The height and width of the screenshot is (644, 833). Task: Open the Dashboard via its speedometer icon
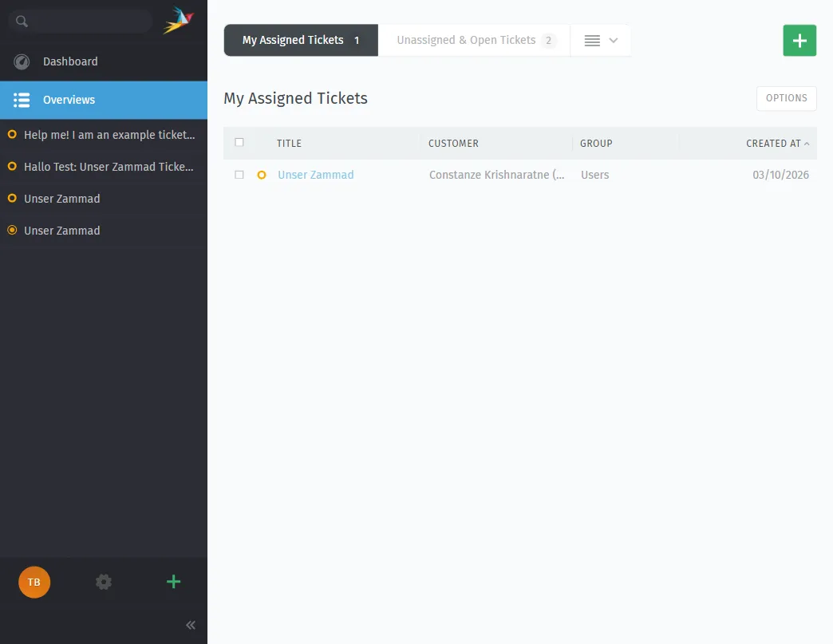(x=22, y=61)
